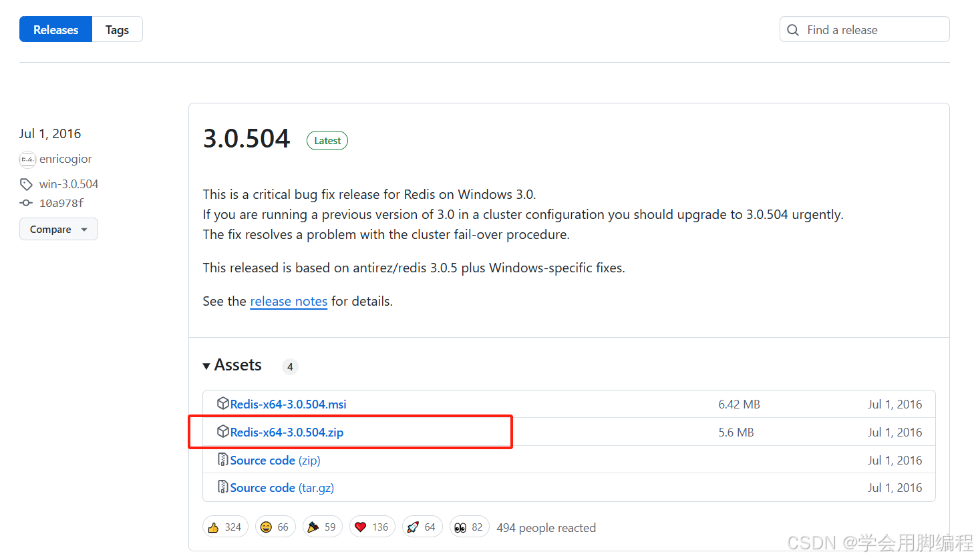React with laugh emoji (66)
976x560 pixels.
275,527
